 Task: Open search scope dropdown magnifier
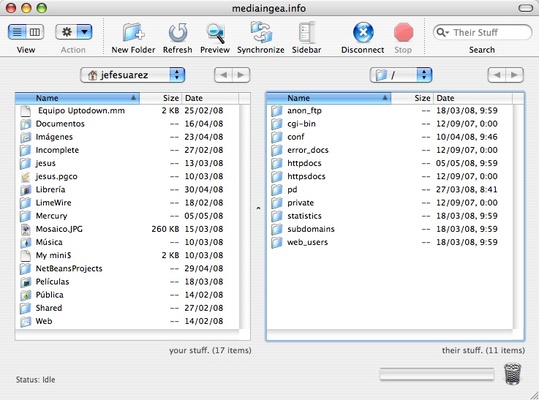coord(442,32)
